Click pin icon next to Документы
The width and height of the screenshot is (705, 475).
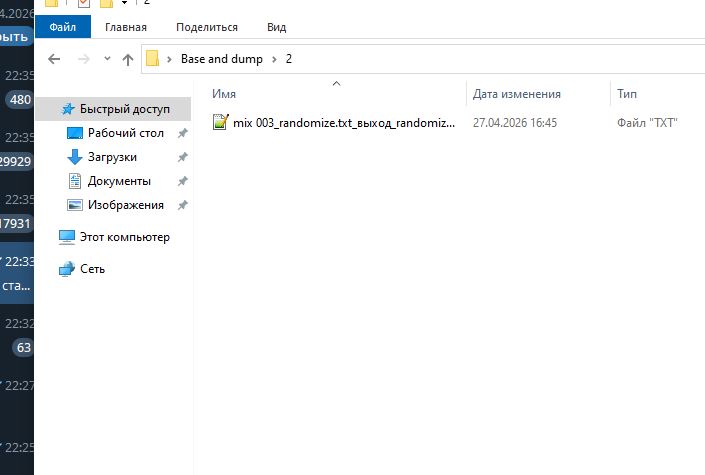(182, 181)
